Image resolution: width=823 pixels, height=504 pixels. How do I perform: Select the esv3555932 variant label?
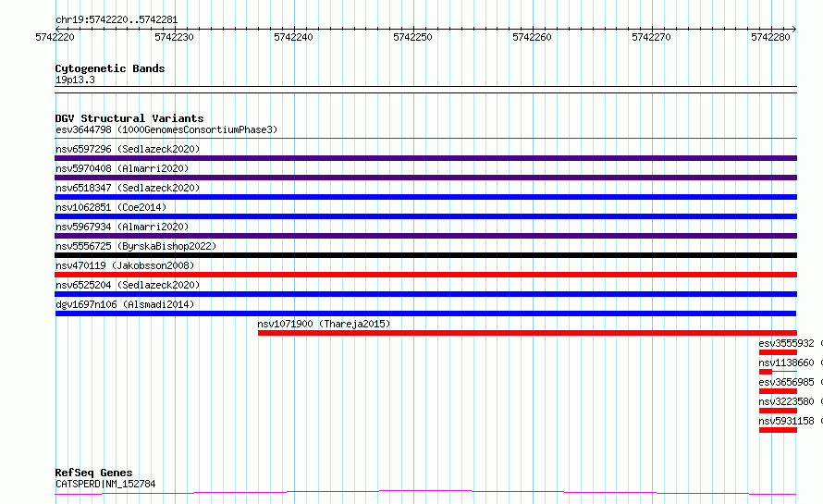point(786,343)
